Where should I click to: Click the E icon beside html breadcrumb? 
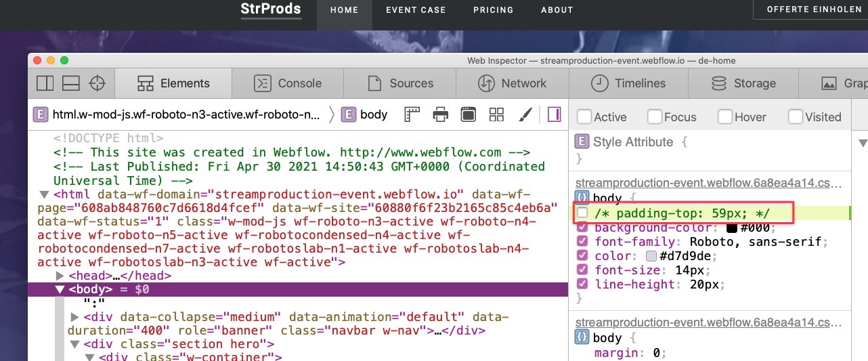[41, 114]
